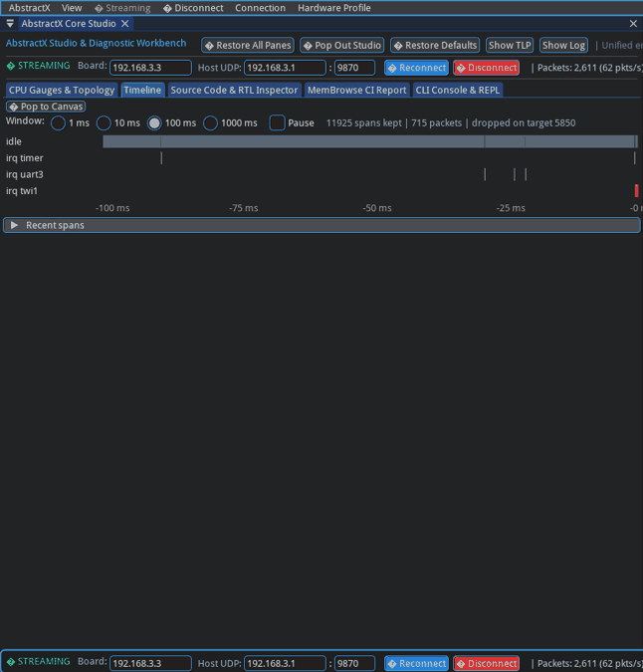This screenshot has width=643, height=672.
Task: Select the AbstractX Core Studio tab
Action: (69, 24)
